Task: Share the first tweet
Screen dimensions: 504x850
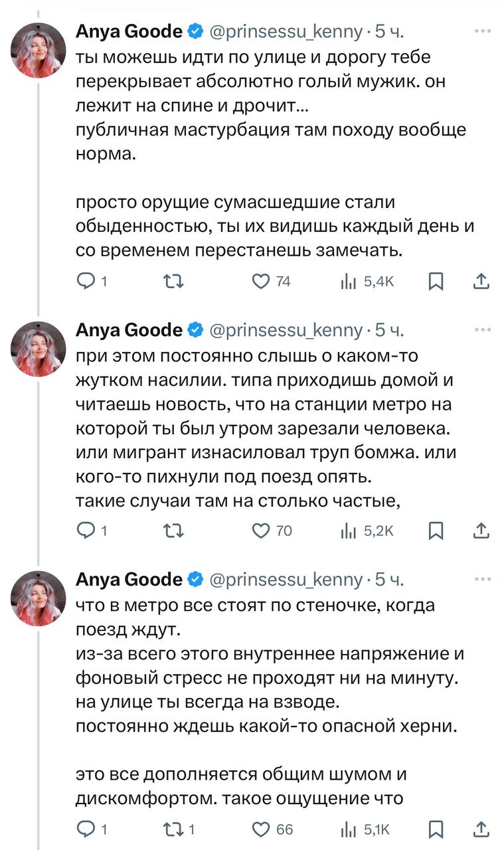Action: point(481,282)
